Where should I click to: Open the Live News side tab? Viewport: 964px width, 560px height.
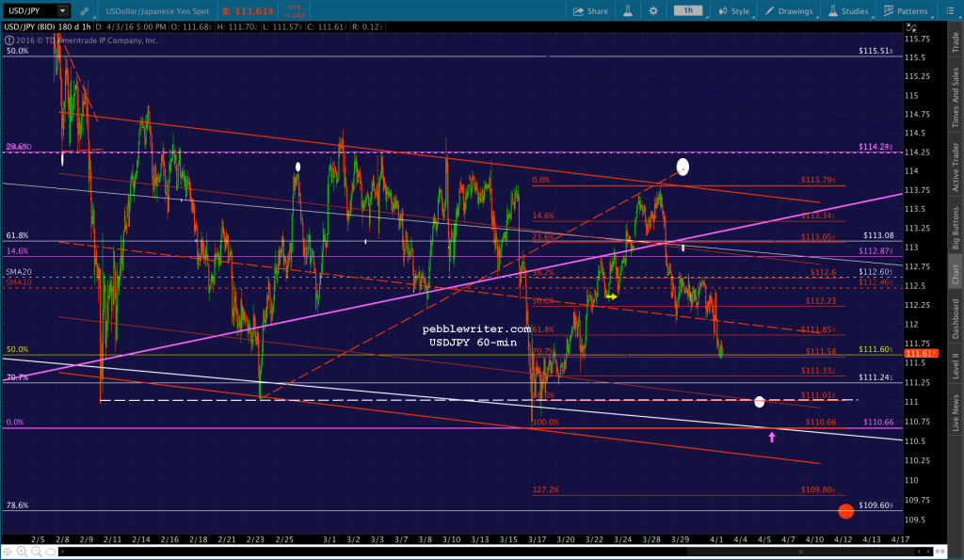coord(956,412)
